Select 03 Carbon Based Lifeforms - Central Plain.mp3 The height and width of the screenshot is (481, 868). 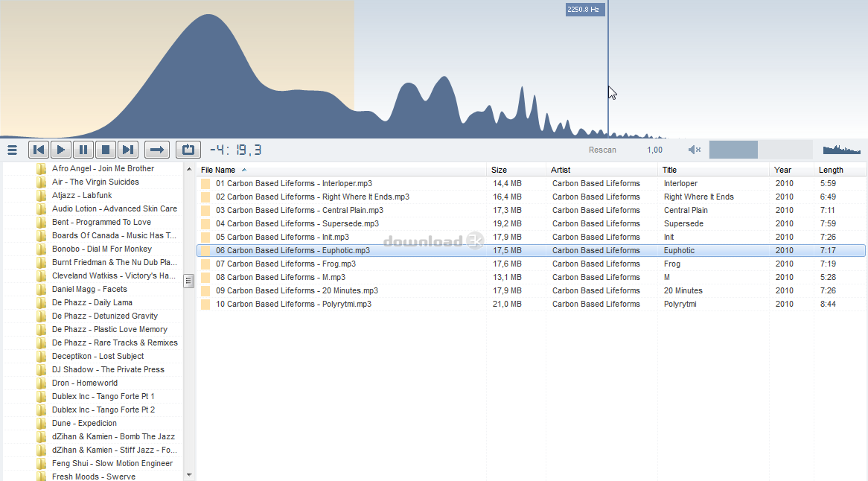coord(299,210)
